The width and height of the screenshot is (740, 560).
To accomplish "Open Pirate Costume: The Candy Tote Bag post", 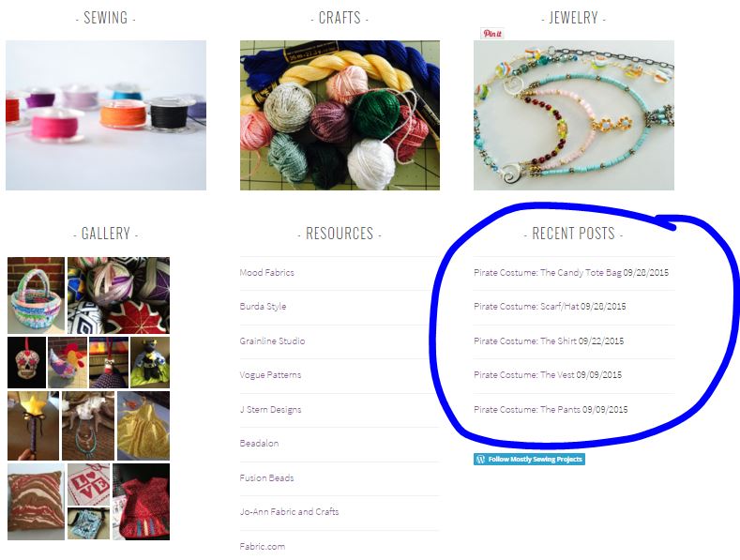I will coord(548,272).
